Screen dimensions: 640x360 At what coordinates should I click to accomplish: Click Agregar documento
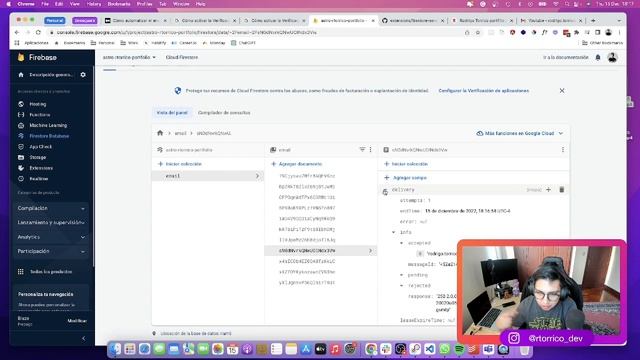[x=296, y=164]
